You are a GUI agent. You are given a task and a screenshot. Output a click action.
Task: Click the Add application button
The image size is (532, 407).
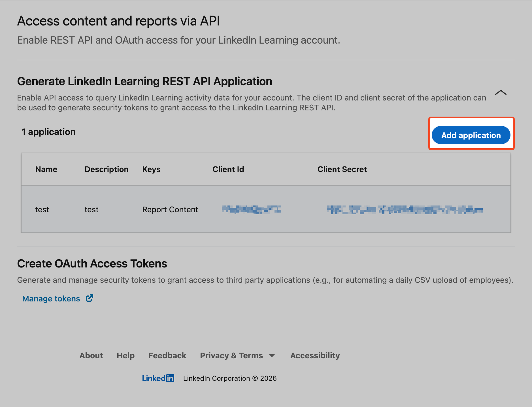click(471, 135)
